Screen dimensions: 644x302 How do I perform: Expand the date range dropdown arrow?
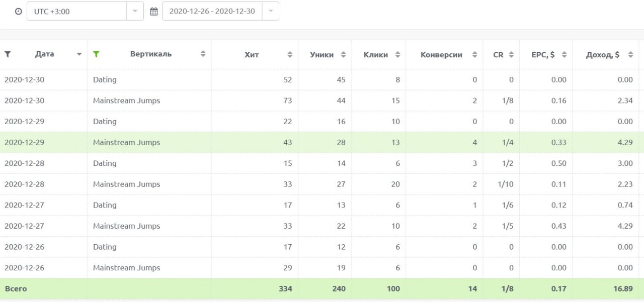coord(270,11)
